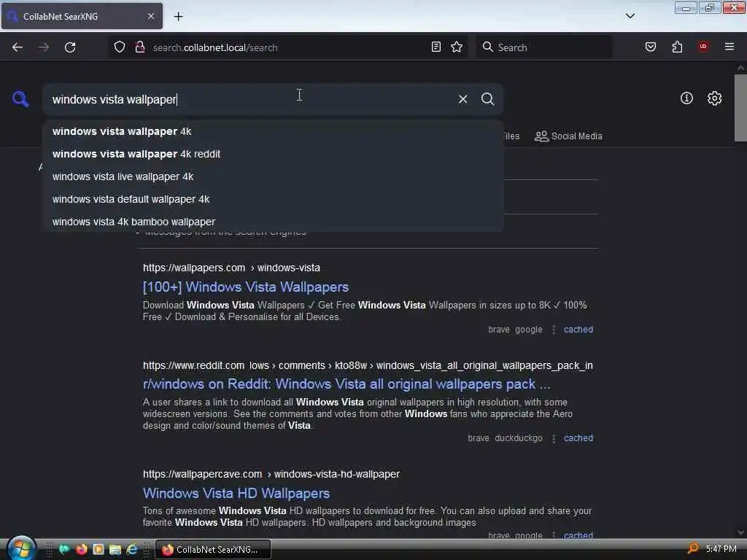
Task: Open the orange quick launch media icon
Action: pyautogui.click(x=98, y=549)
